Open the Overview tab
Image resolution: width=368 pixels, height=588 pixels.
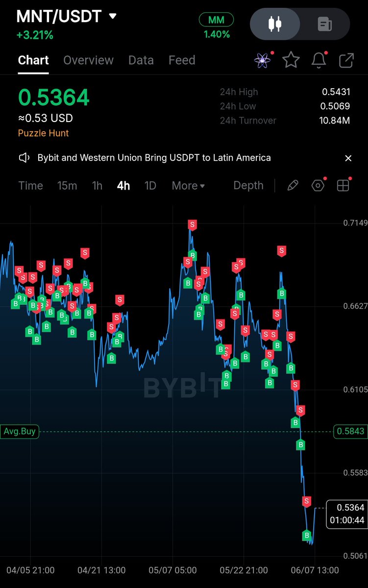pyautogui.click(x=88, y=60)
